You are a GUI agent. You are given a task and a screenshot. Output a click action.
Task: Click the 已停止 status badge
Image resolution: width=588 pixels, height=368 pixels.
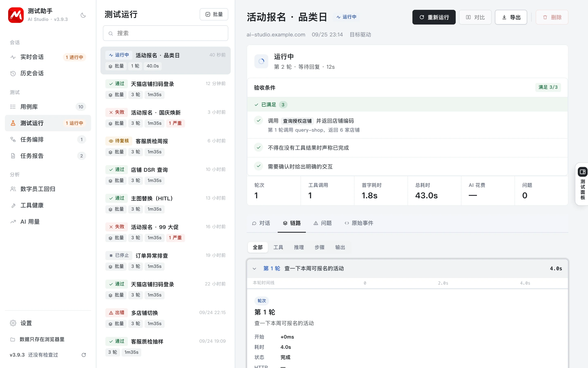(119, 256)
